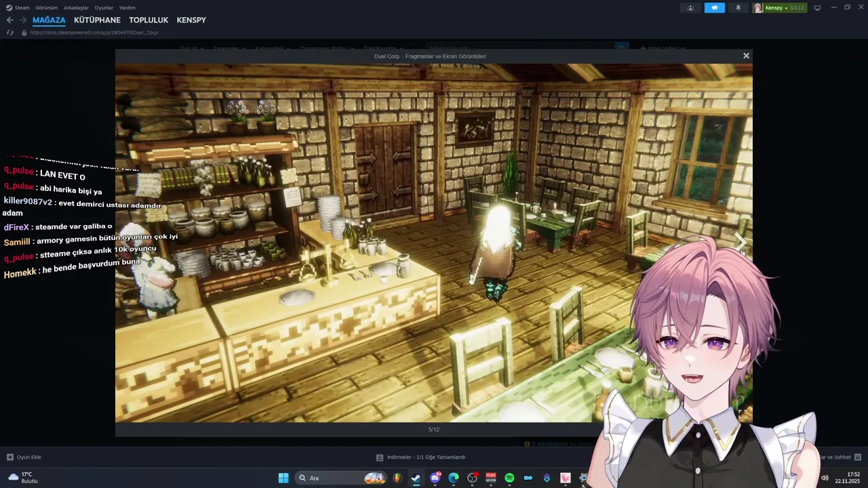The image size is (868, 488).
Task: Open the Steam announcements megaphone button
Action: coord(715,7)
